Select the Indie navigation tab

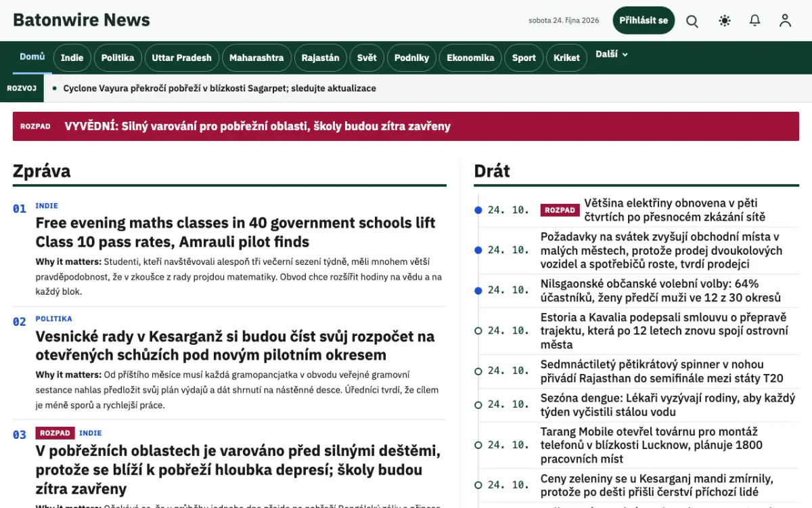click(x=72, y=58)
